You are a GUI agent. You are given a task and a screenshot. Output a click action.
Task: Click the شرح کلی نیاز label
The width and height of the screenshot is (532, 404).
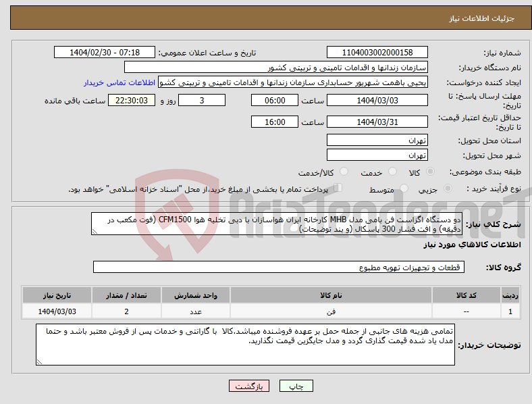pos(494,224)
